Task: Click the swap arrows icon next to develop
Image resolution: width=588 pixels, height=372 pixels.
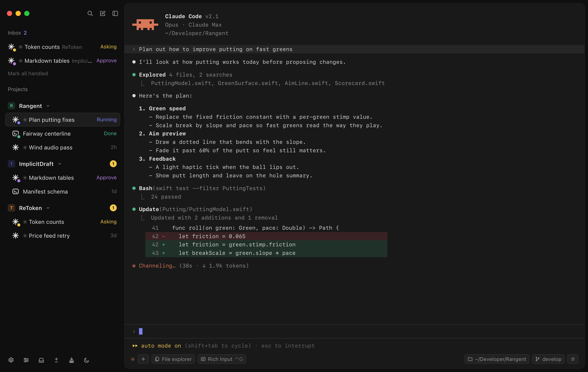Action: point(573,359)
